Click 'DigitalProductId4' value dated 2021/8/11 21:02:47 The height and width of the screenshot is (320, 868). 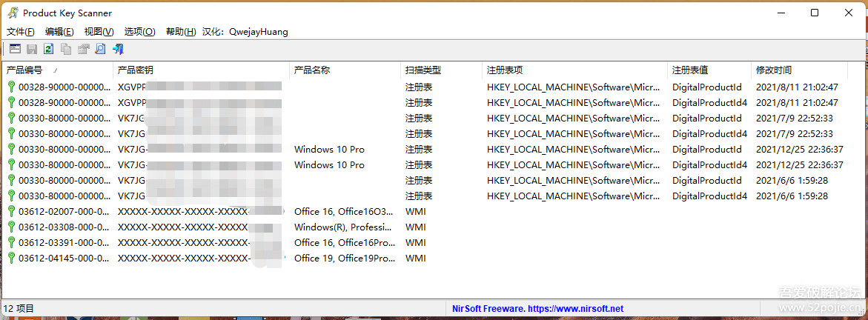click(709, 102)
